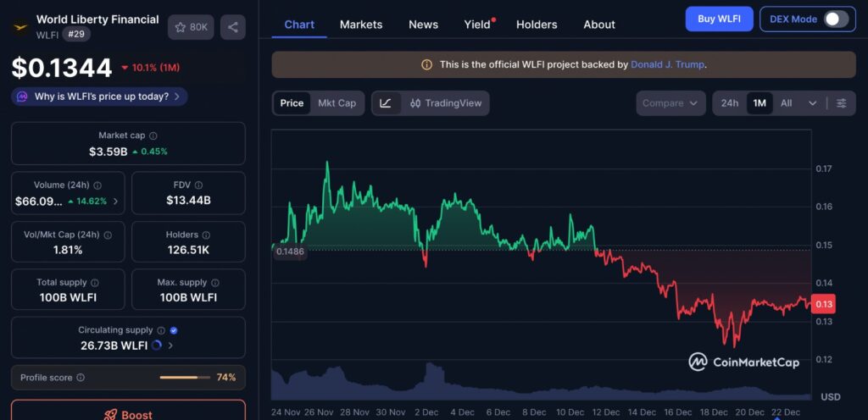This screenshot has height=420, width=868.
Task: Click the Boost button
Action: tap(128, 410)
